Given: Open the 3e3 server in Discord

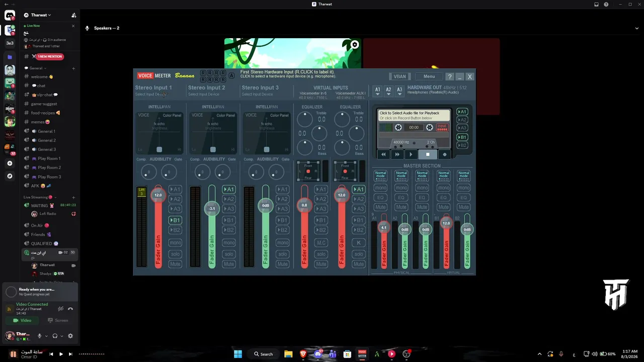Looking at the screenshot, I should 10,43.
